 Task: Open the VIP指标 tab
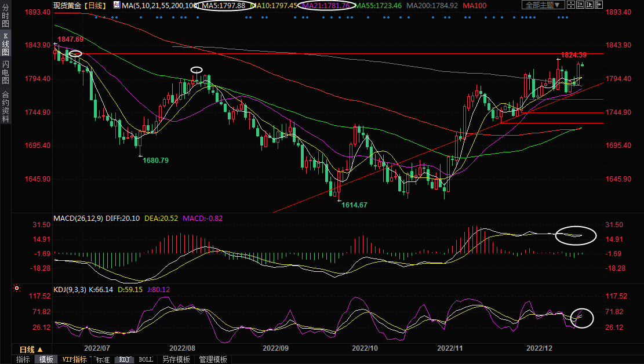(74, 359)
